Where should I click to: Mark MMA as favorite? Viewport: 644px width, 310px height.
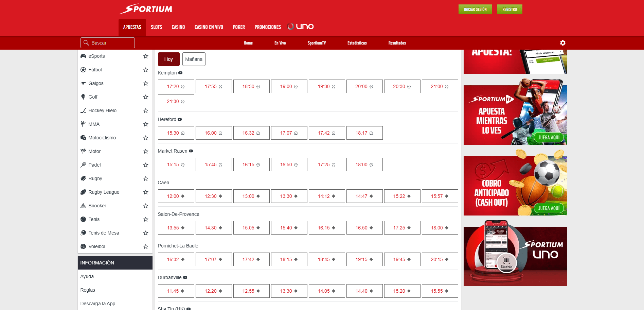point(146,124)
